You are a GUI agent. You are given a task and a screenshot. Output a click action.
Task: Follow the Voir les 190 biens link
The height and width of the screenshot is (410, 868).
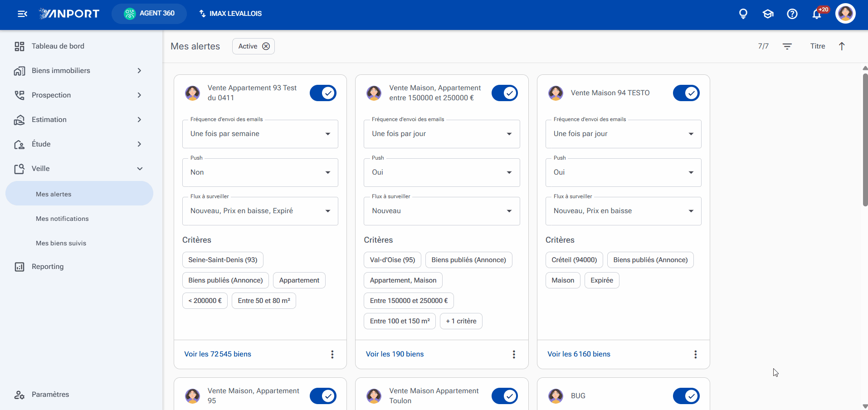tap(395, 354)
